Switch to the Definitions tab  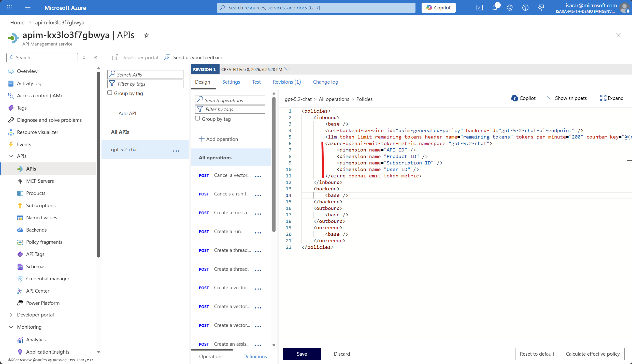click(x=255, y=356)
